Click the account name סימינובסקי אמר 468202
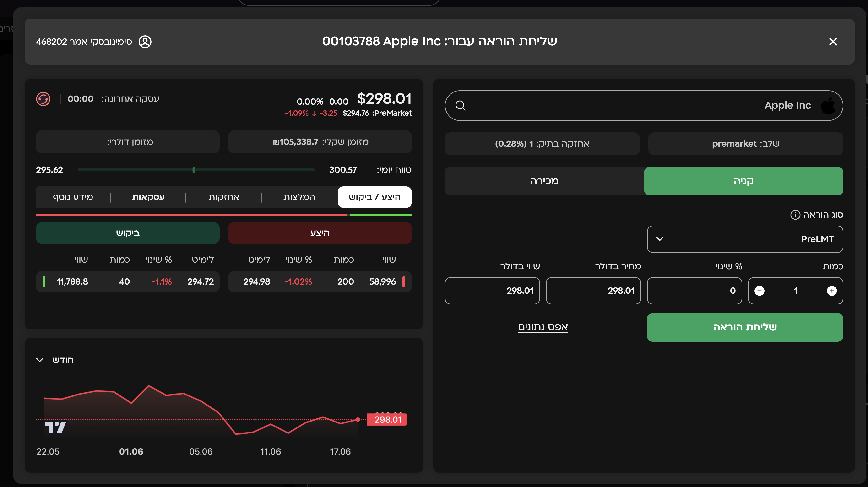This screenshot has height=487, width=868. pos(84,42)
